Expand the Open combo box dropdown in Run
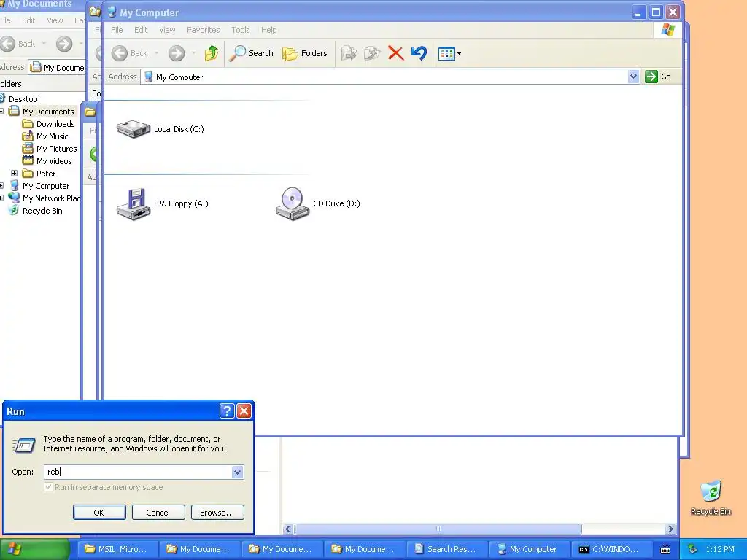This screenshot has width=747, height=560. (x=237, y=472)
